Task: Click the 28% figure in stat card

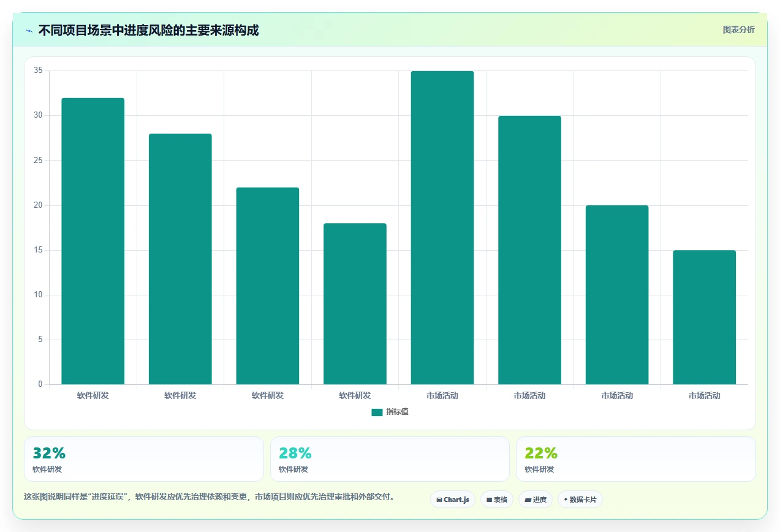Action: [295, 454]
